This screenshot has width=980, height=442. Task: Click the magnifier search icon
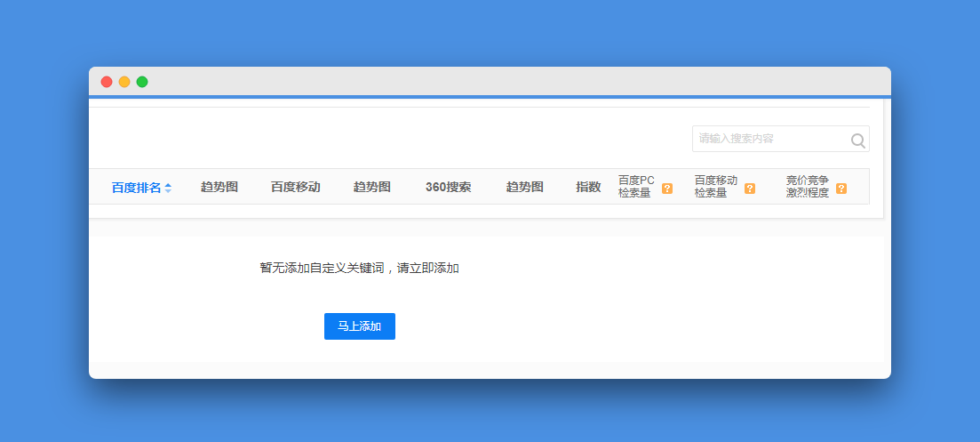click(x=858, y=140)
